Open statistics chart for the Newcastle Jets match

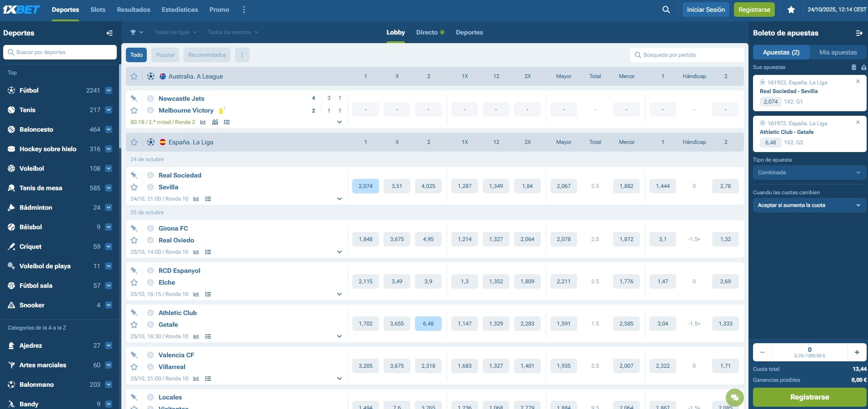[203, 122]
